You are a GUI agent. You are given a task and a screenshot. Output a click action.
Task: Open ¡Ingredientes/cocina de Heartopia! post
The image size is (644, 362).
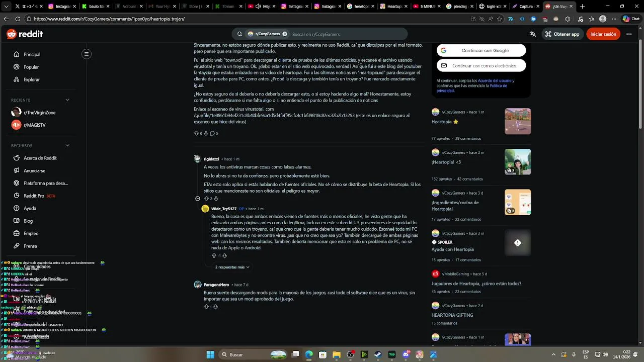coord(455,206)
